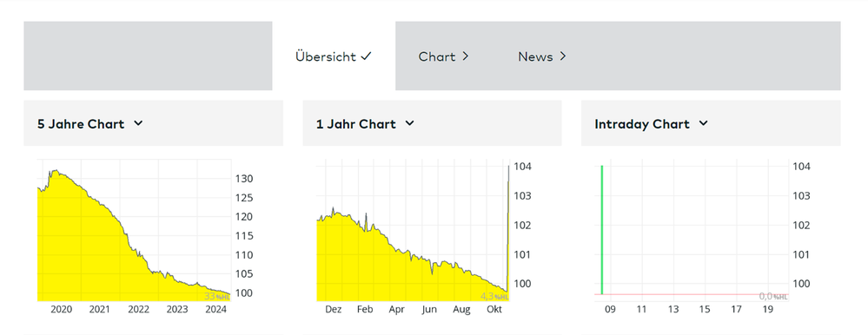Click the 19 hour label on the intraday axis
868x335 pixels.
point(767,310)
